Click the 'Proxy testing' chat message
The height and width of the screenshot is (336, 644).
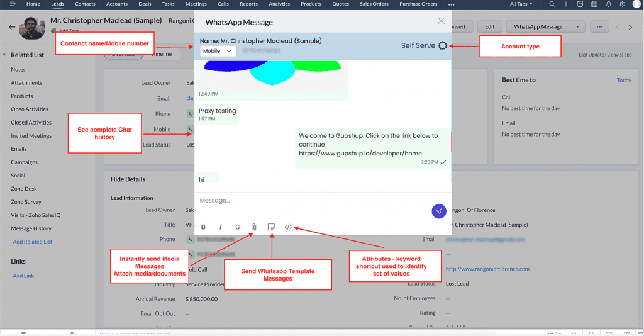pos(217,114)
